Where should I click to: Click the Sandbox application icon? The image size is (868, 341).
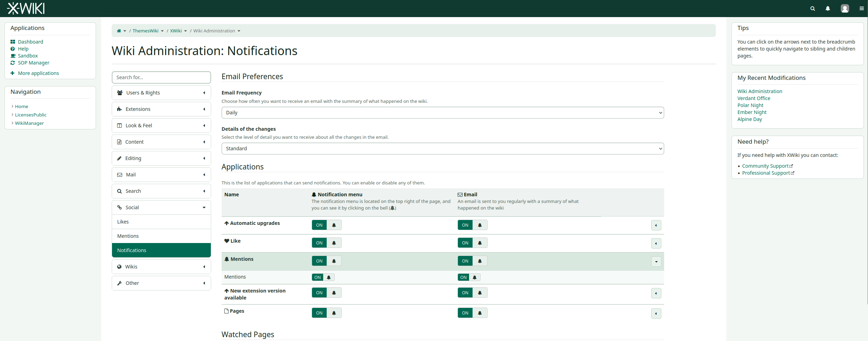[x=13, y=56]
